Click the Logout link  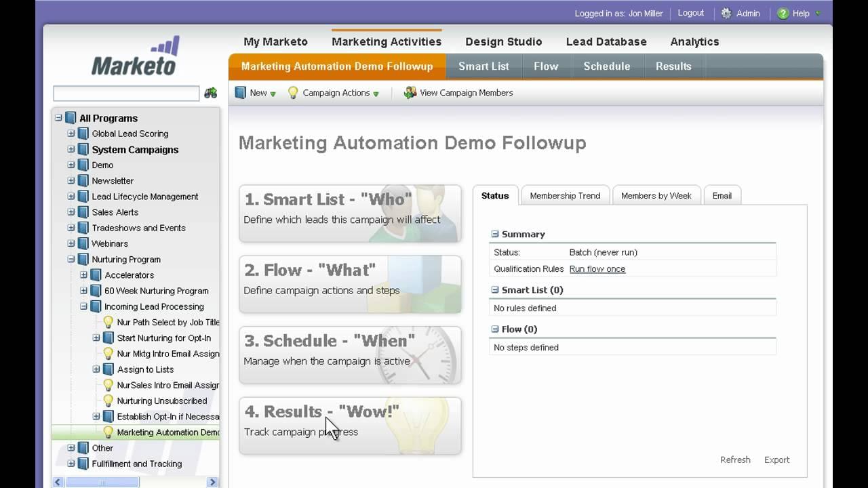[691, 13]
